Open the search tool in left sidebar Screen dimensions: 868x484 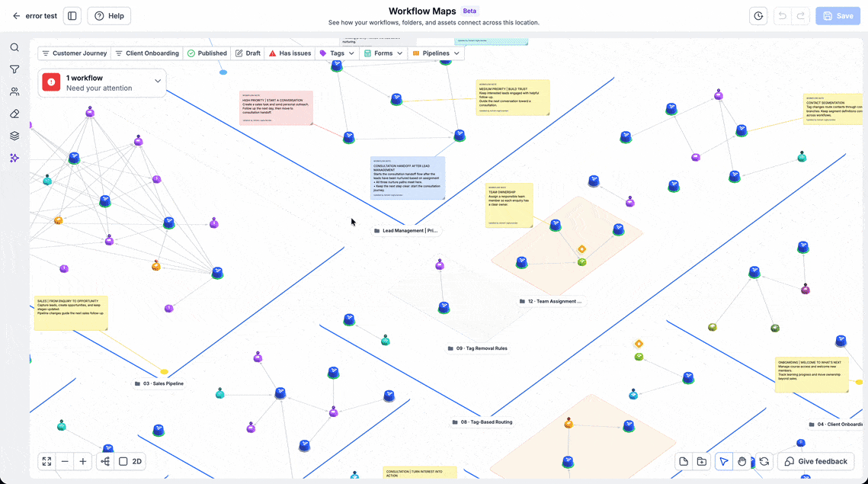pos(14,47)
